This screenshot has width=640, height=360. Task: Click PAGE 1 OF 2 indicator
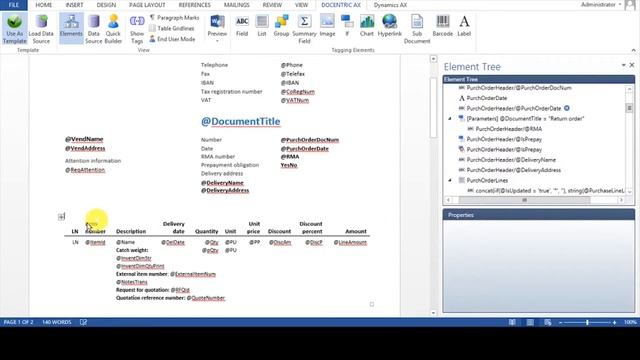coord(18,322)
